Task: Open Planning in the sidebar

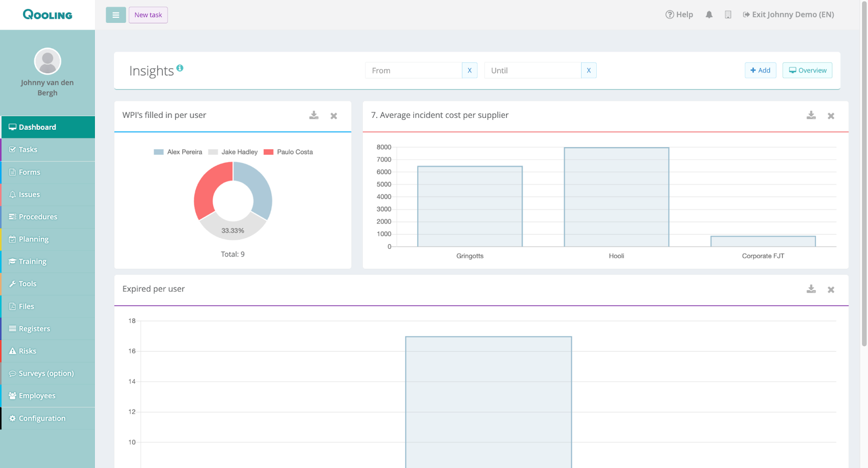Action: [48, 239]
